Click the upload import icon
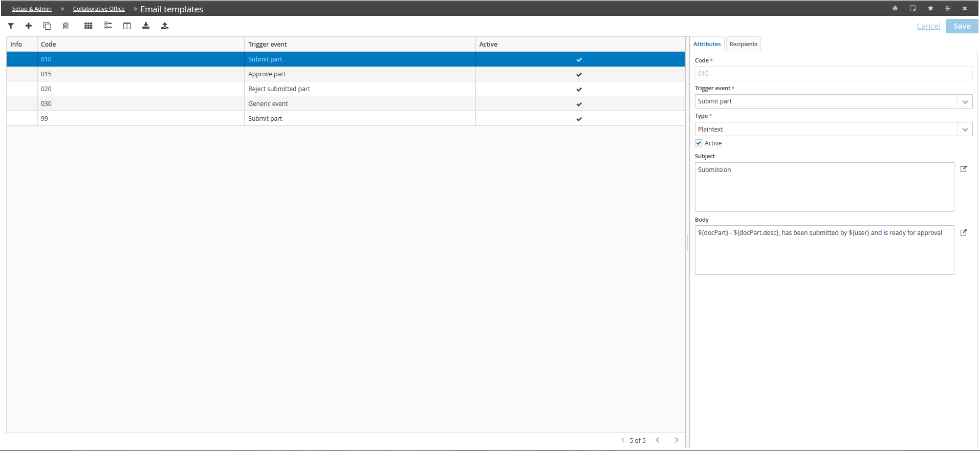The image size is (980, 451). [x=165, y=26]
